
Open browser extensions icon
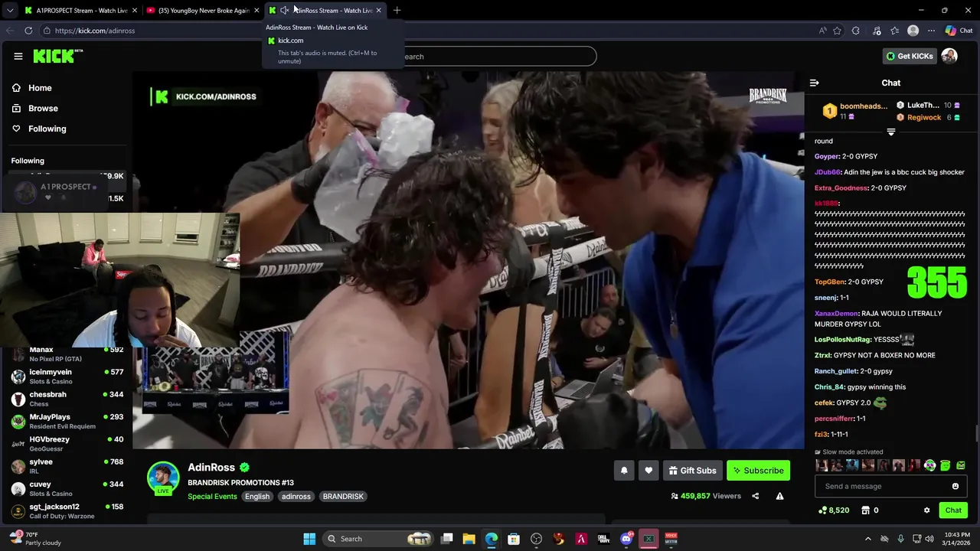[x=856, y=31]
